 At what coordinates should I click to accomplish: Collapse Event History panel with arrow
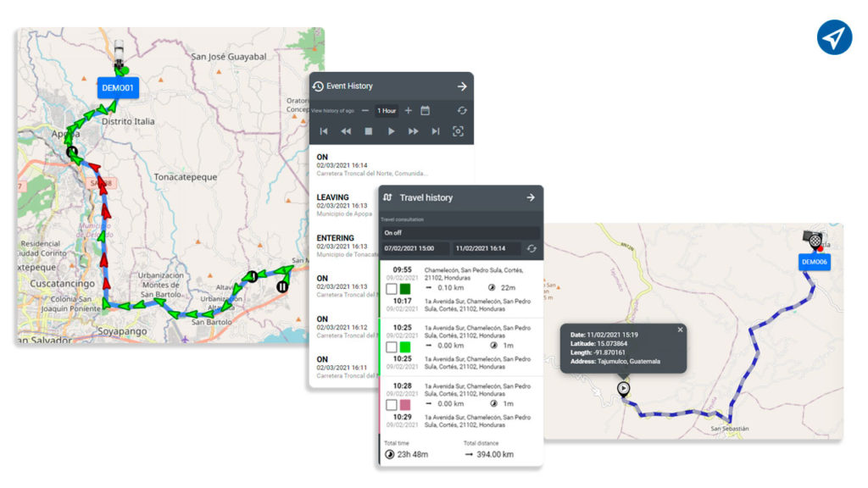462,86
